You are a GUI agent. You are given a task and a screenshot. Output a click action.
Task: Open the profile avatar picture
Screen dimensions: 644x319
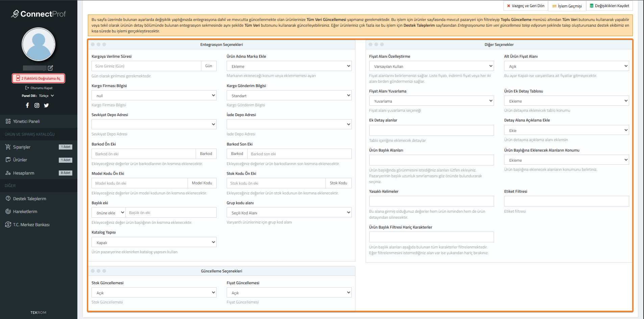39,44
